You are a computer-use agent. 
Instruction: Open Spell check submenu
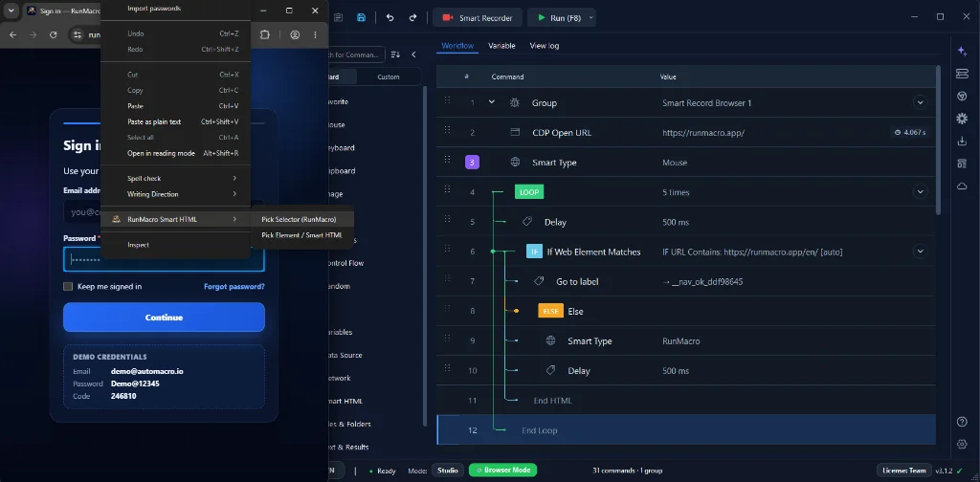click(x=176, y=179)
